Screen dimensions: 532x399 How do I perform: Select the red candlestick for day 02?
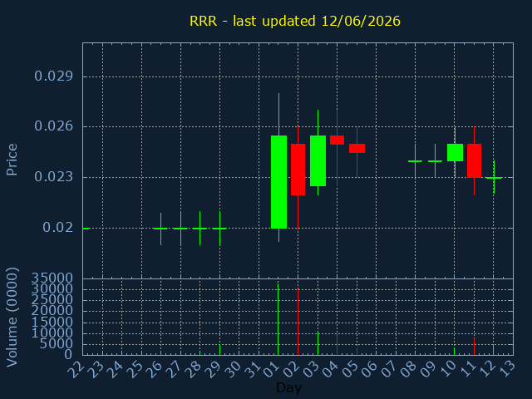point(298,170)
